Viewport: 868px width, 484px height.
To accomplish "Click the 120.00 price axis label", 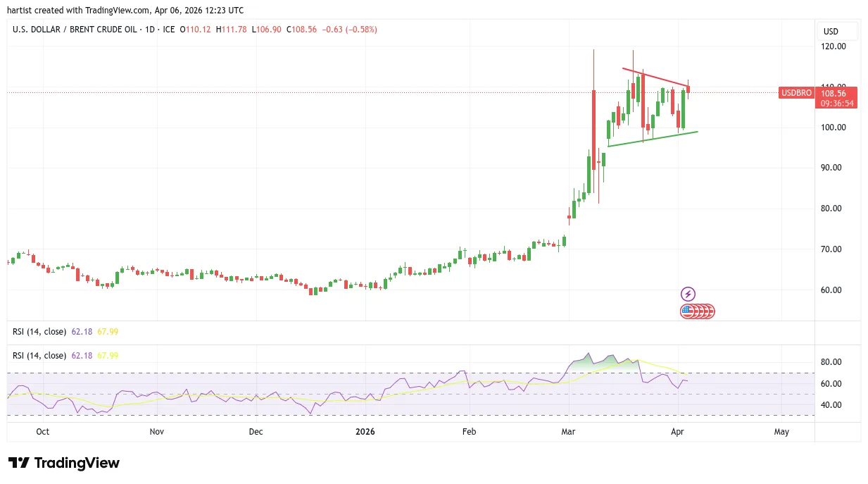I will 834,46.
